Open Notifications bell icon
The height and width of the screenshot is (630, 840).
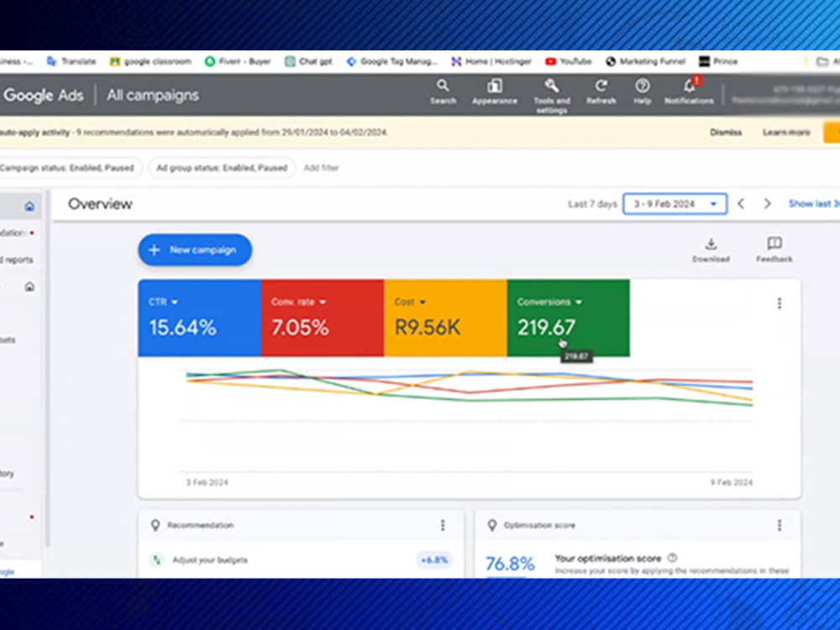[689, 91]
